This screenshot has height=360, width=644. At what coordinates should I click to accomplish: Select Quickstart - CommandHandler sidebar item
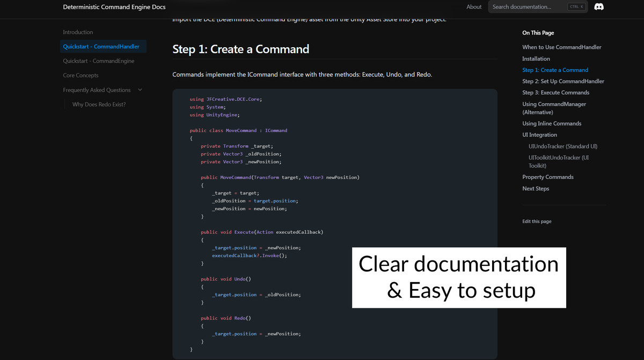[103, 47]
